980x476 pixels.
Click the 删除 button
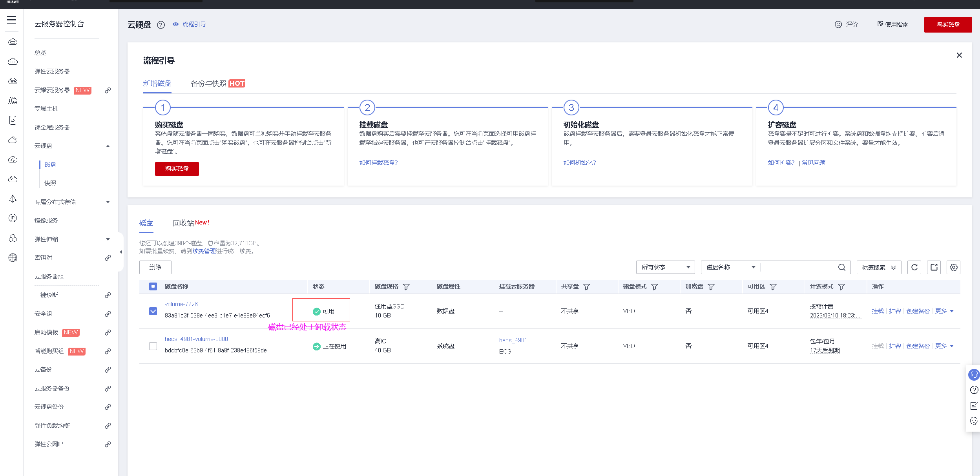tap(155, 267)
